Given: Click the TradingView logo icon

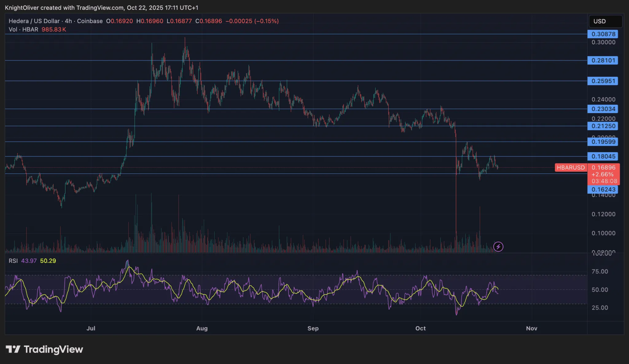Looking at the screenshot, I should [13, 349].
